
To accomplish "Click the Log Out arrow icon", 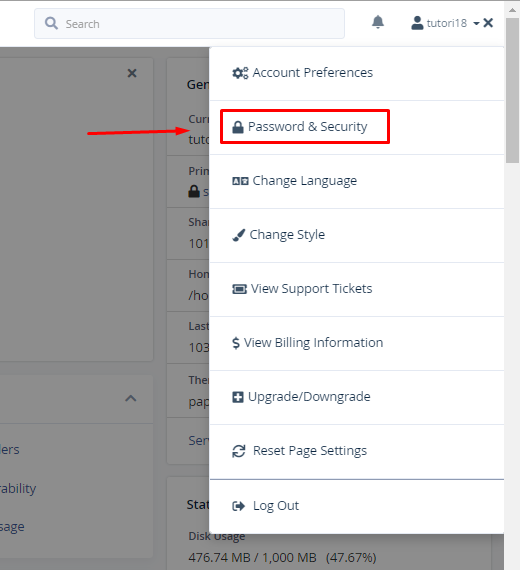I will 239,506.
